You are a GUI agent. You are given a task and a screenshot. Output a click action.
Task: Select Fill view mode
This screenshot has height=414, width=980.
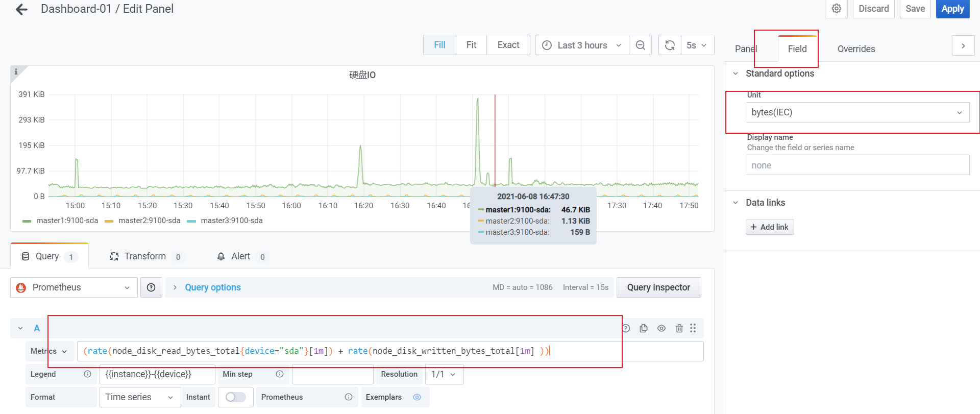pyautogui.click(x=439, y=45)
